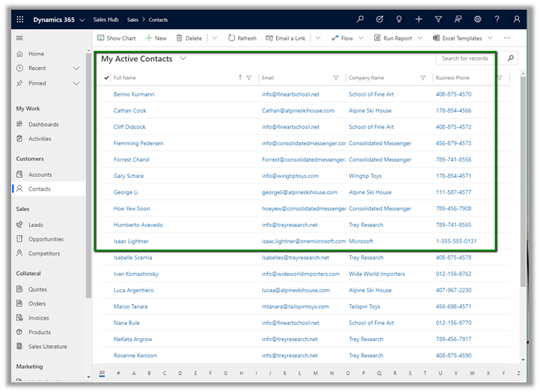This screenshot has width=540, height=392.
Task: Open the Benno Kurmann contact
Action: 134,94
